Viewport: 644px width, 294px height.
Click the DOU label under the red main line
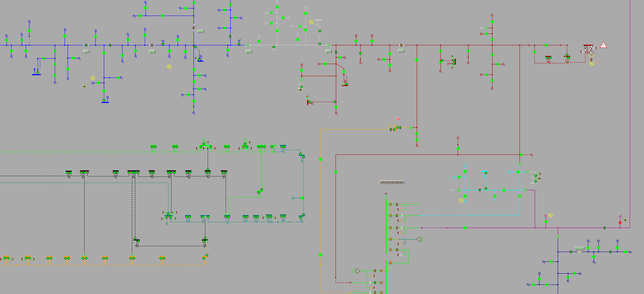point(401,51)
